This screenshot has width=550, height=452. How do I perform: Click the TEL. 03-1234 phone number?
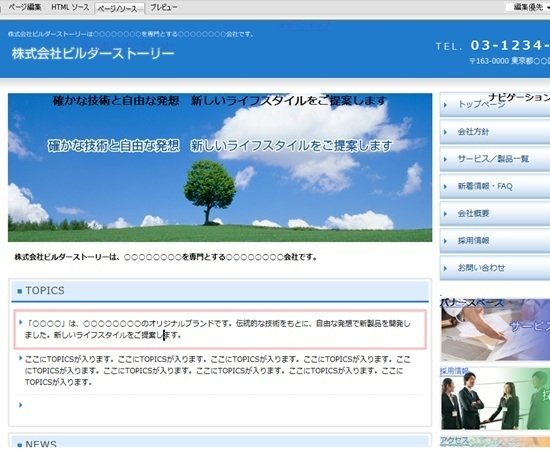(492, 45)
